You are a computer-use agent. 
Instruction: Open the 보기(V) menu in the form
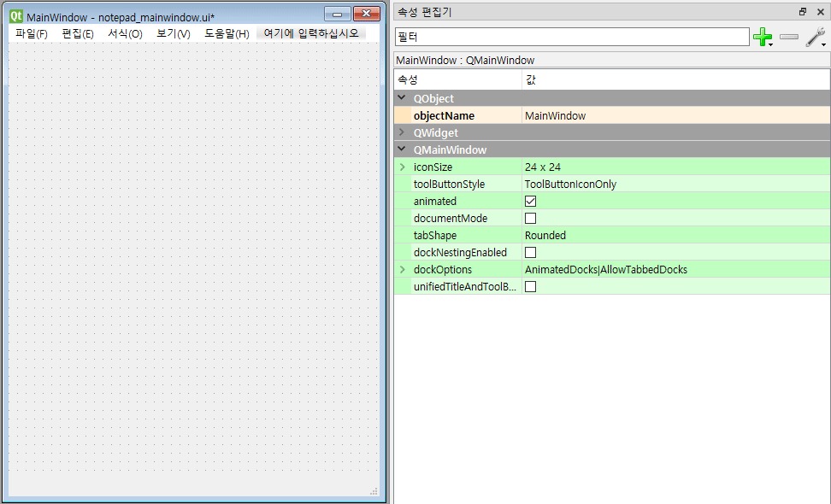(174, 34)
